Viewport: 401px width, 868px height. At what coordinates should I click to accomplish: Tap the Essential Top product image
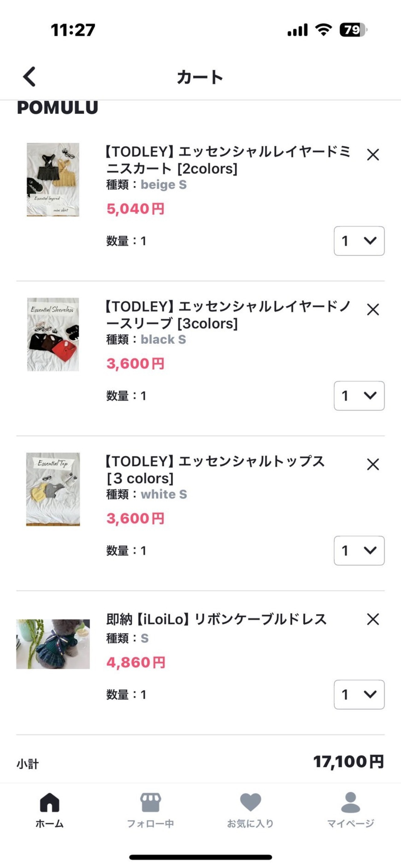pyautogui.click(x=53, y=489)
